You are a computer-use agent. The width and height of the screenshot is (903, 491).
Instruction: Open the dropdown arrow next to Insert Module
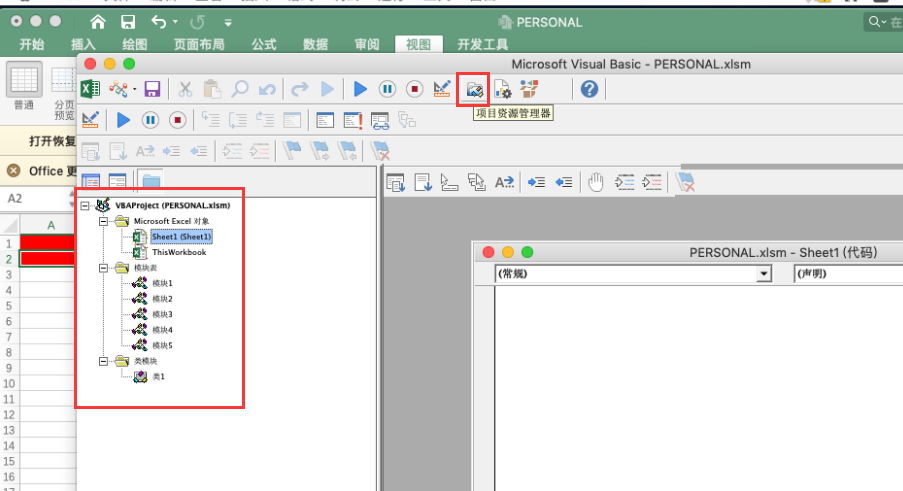point(135,89)
